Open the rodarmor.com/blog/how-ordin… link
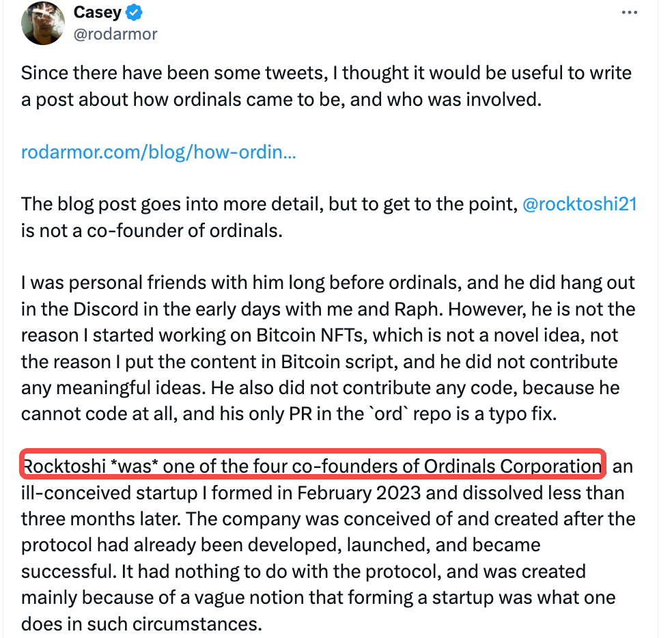672x638 pixels. pos(158,152)
